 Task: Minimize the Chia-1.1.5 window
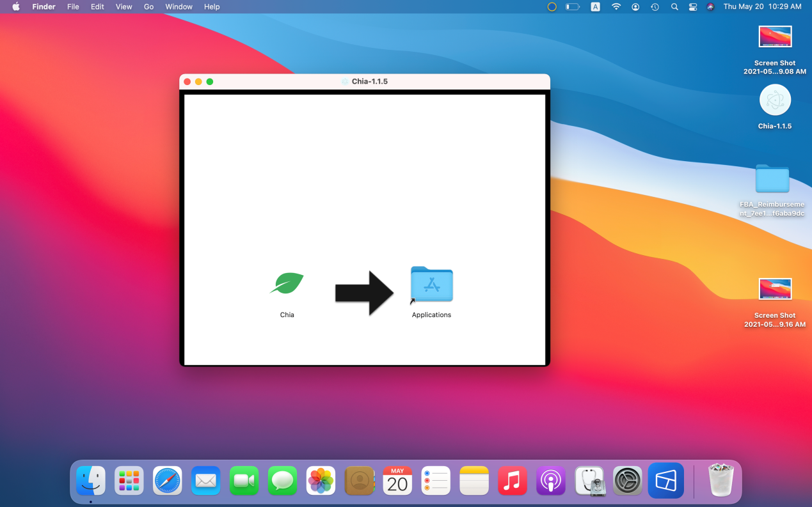click(198, 81)
